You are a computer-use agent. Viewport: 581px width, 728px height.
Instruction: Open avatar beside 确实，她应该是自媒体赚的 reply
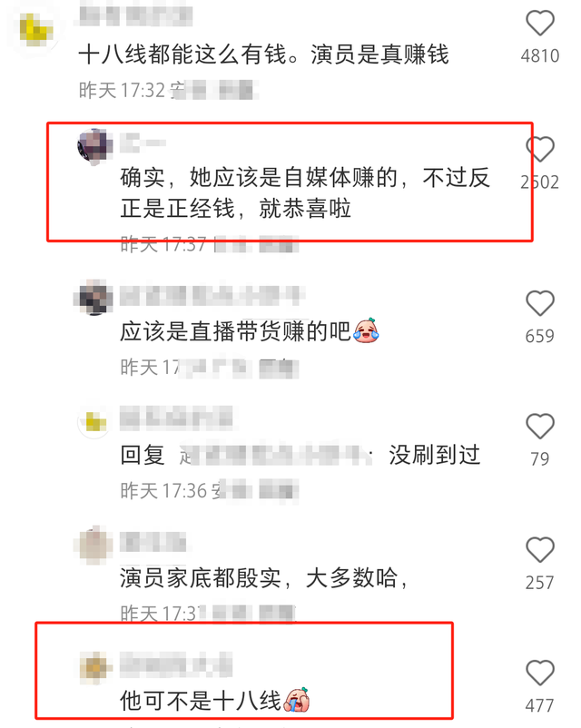[94, 147]
